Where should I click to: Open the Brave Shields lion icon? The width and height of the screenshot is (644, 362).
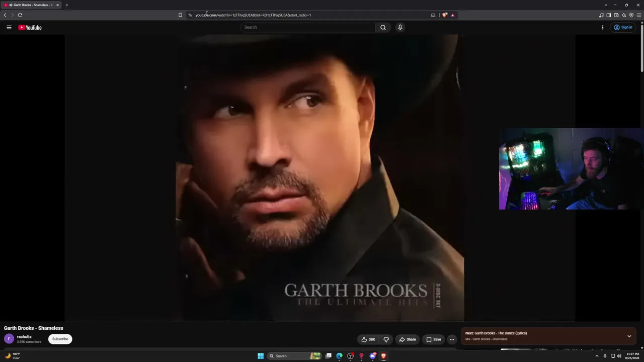[x=444, y=15]
